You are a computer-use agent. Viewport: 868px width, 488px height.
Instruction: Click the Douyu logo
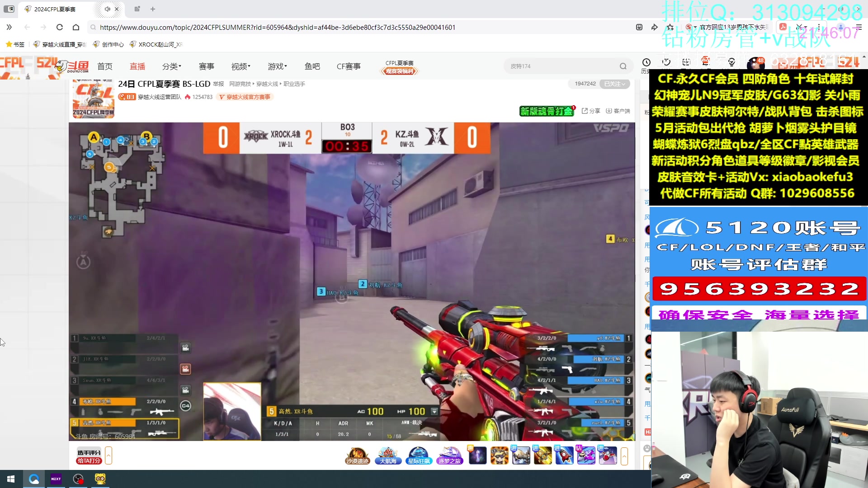click(x=73, y=66)
